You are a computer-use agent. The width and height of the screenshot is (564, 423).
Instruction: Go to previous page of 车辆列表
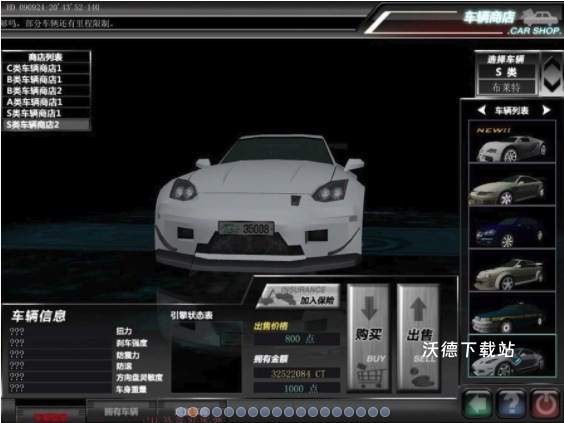coord(482,110)
